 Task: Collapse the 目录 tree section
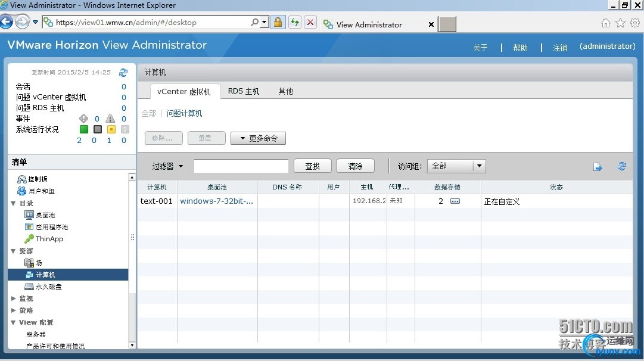click(13, 203)
